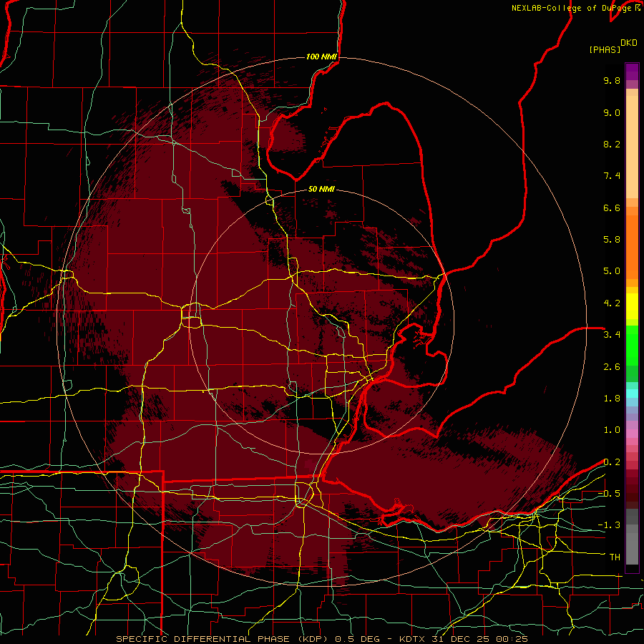The image size is (644, 644).
Task: Pick the cyan band of the color scale
Action: (x=632, y=393)
